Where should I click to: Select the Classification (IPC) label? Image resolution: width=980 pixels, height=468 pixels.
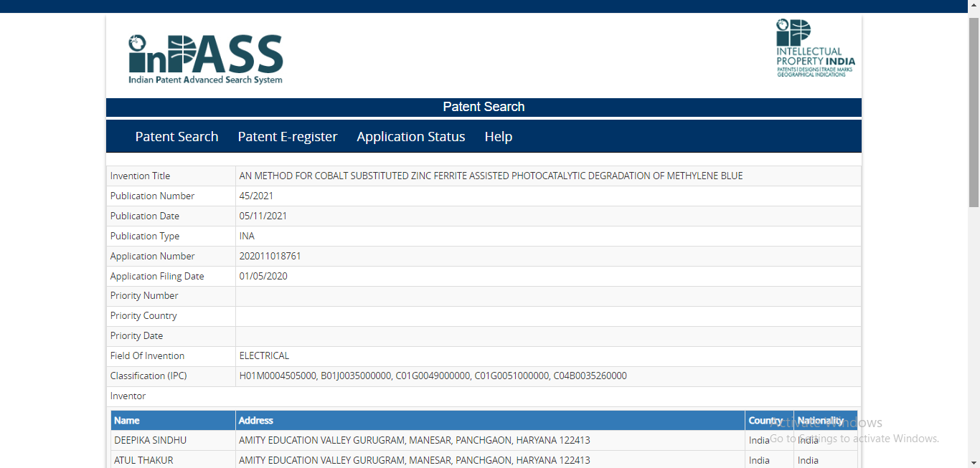click(x=149, y=376)
